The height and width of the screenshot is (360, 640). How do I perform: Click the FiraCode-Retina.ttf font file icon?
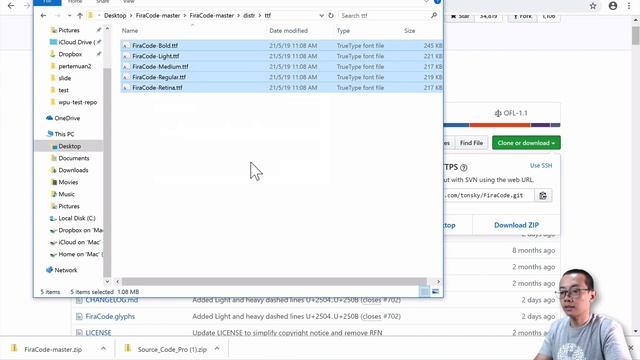126,88
